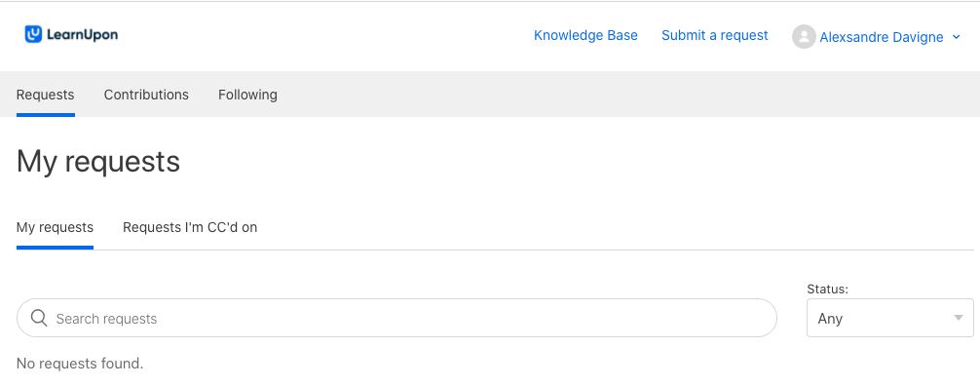Click the Status: label
980x386 pixels.
click(x=827, y=289)
